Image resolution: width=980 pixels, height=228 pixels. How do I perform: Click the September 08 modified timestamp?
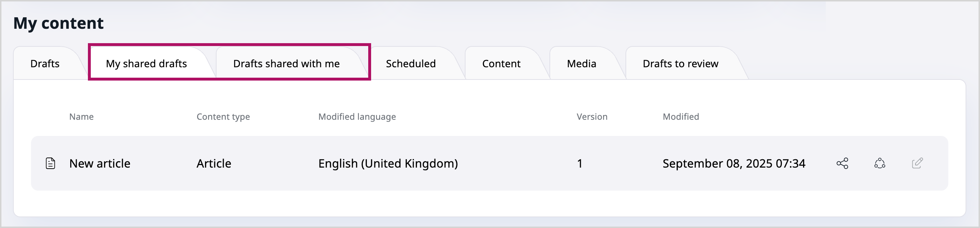pos(734,163)
